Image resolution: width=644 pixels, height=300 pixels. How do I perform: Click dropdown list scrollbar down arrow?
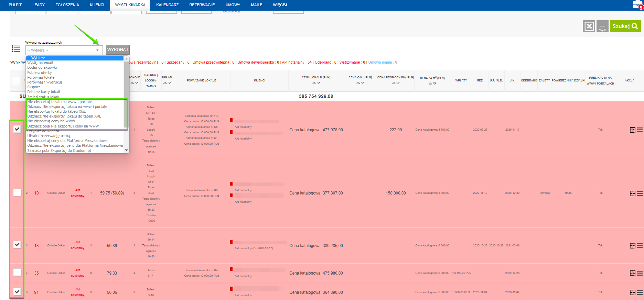(x=126, y=150)
